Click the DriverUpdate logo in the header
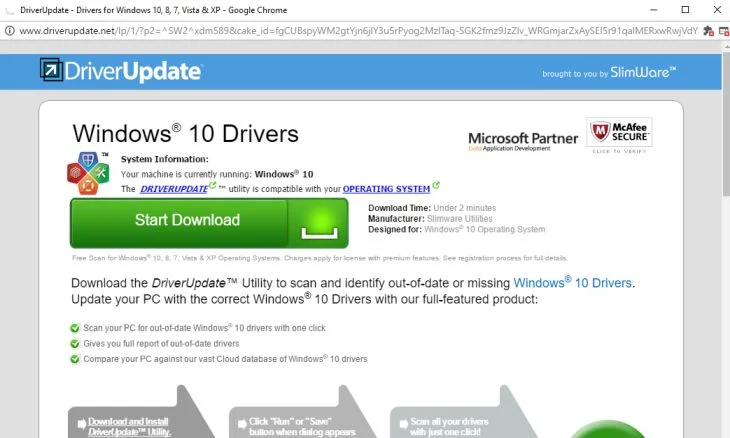 pyautogui.click(x=121, y=71)
